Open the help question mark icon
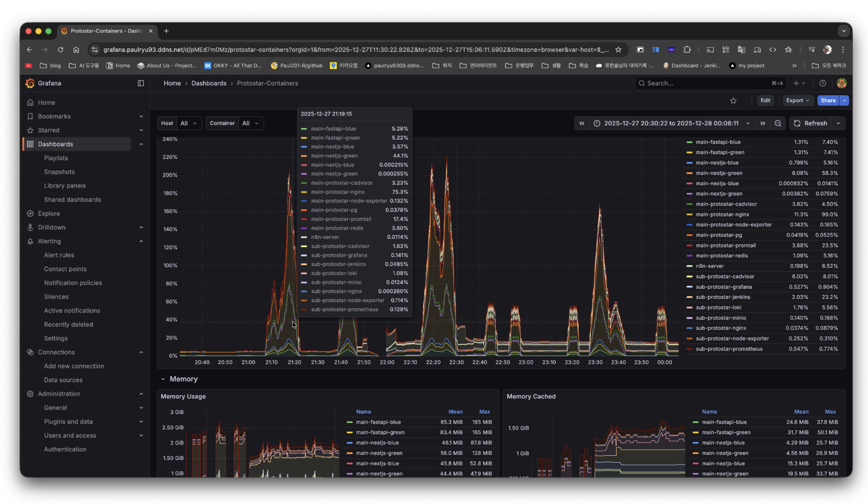 coord(822,83)
